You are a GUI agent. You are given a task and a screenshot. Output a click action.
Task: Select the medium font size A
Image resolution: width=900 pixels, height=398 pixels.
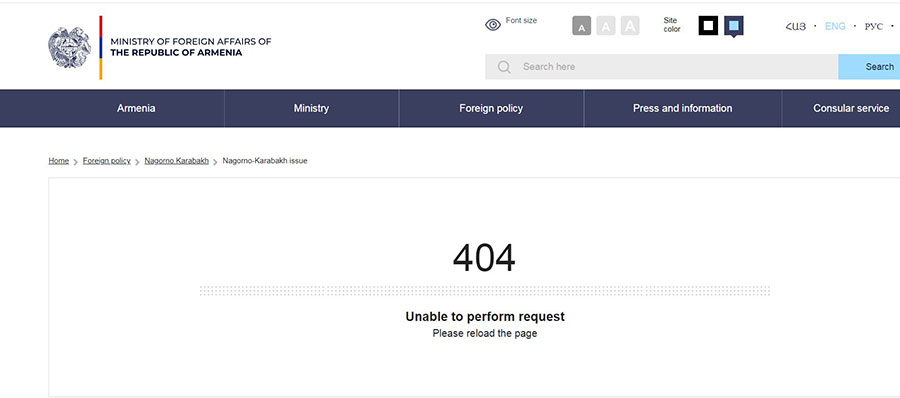[606, 26]
